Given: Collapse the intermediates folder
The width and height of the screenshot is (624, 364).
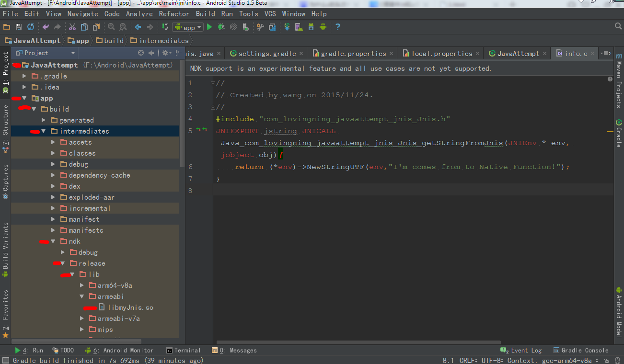Looking at the screenshot, I should (44, 131).
